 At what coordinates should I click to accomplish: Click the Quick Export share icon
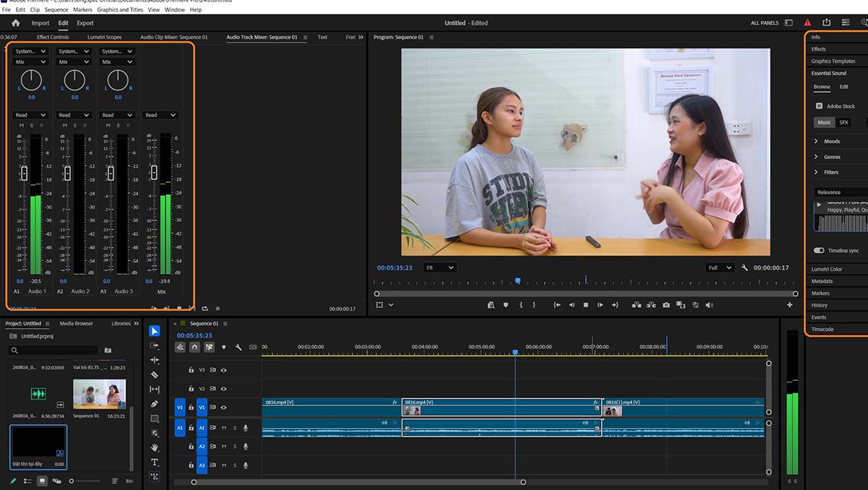pyautogui.click(x=827, y=23)
